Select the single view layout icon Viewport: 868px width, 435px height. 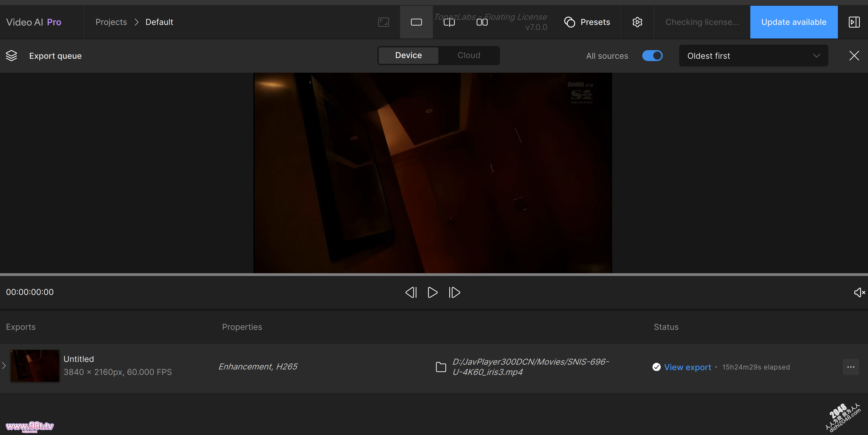point(416,22)
